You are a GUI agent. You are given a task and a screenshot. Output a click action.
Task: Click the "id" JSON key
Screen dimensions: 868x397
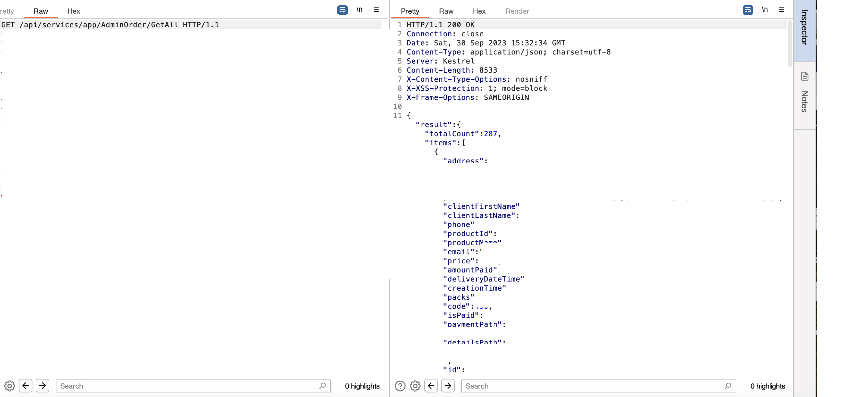(x=452, y=370)
